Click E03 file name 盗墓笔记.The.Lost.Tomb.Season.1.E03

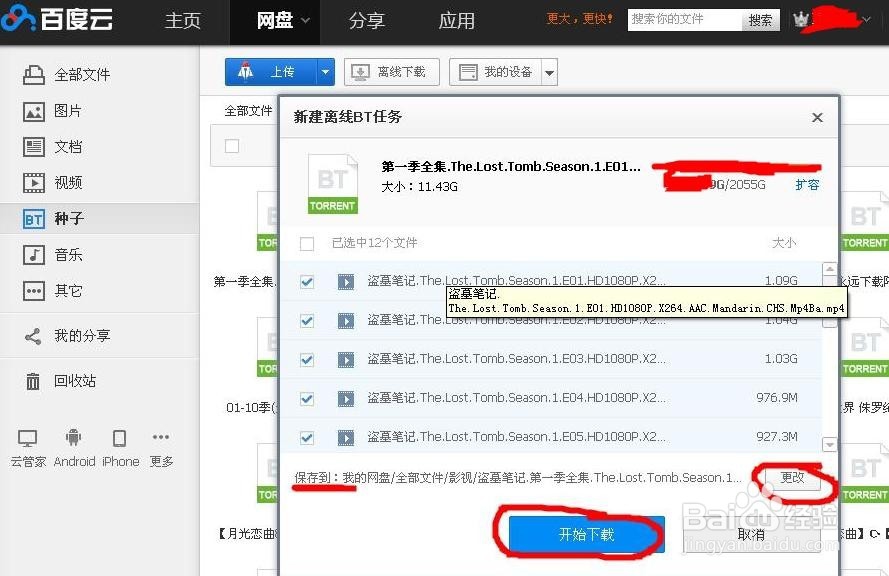point(516,359)
